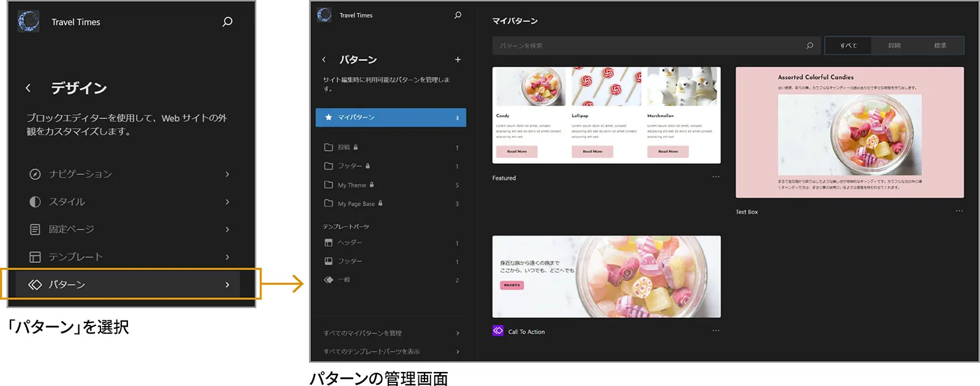Open options menu for Call To Action

pos(715,331)
